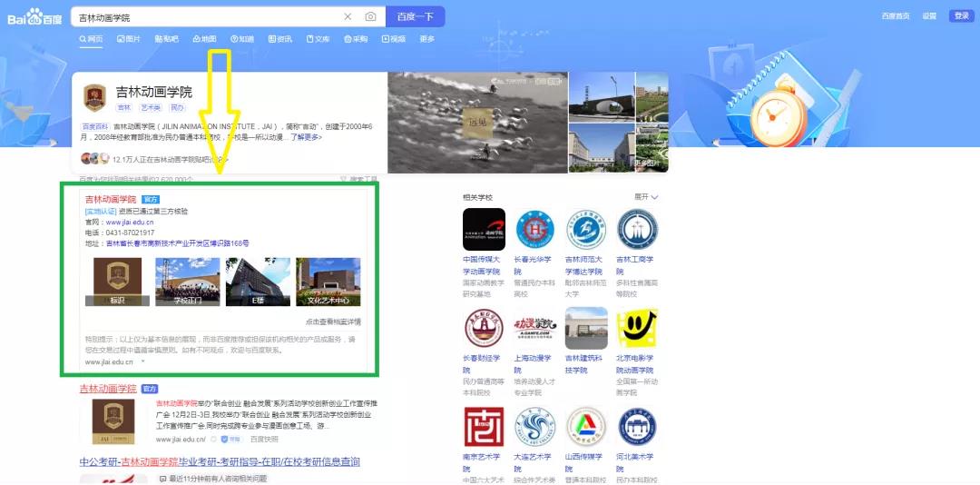Open the 标识 thumbnail

coord(117,282)
